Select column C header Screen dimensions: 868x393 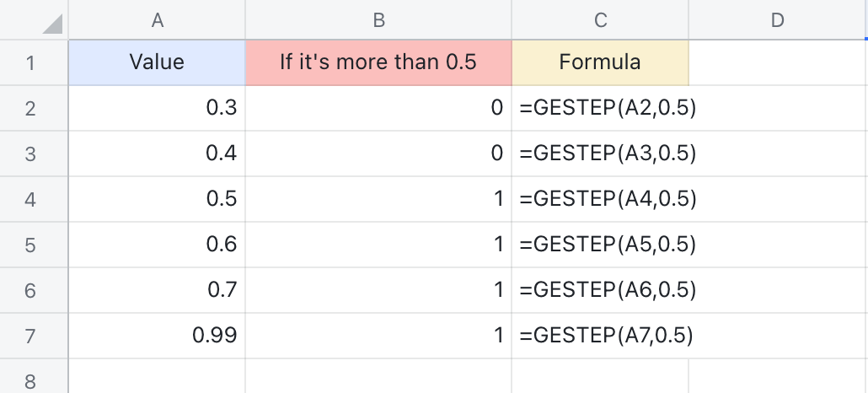[x=600, y=20]
